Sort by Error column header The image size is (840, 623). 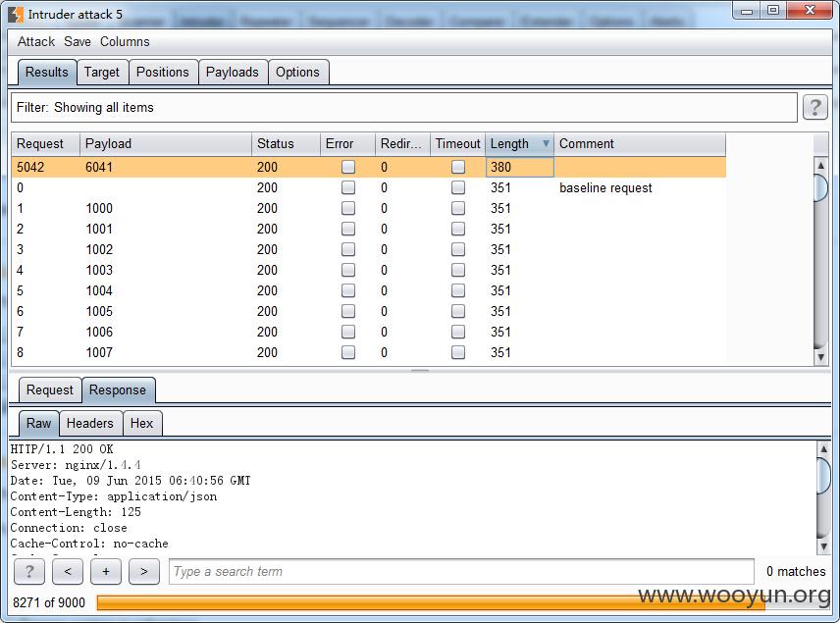[347, 143]
